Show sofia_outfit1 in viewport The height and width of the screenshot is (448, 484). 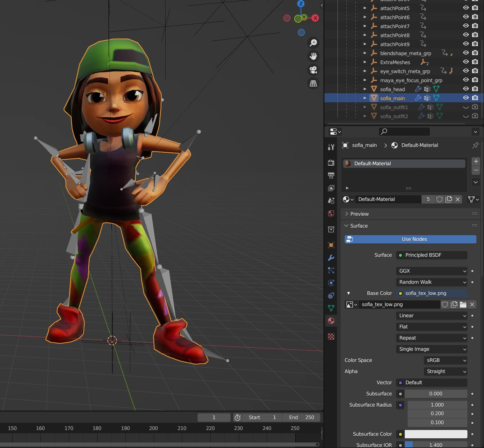coord(466,107)
